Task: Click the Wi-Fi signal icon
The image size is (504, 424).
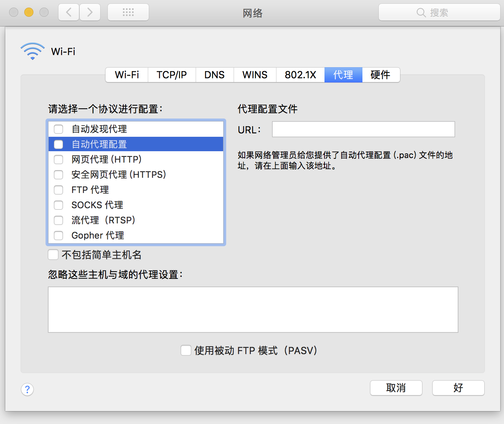Action: (33, 51)
